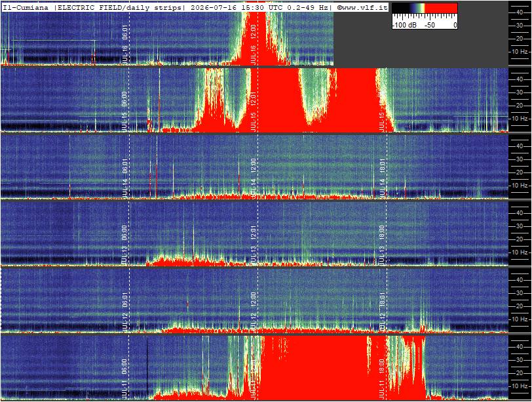This screenshot has width=532, height=402.
Task: Click the 10 Hz axis label on JUL 13 strip
Action: (x=520, y=252)
